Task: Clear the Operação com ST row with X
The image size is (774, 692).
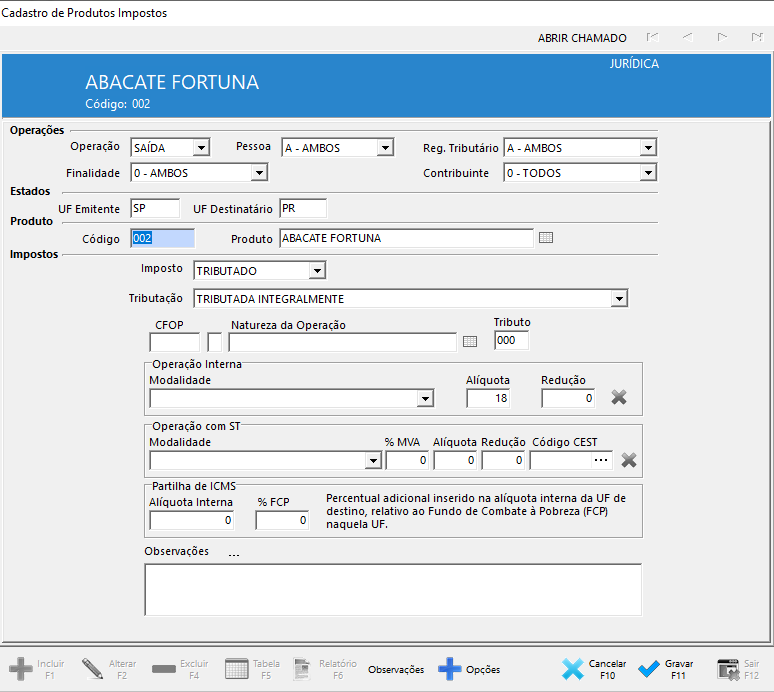Action: [629, 460]
